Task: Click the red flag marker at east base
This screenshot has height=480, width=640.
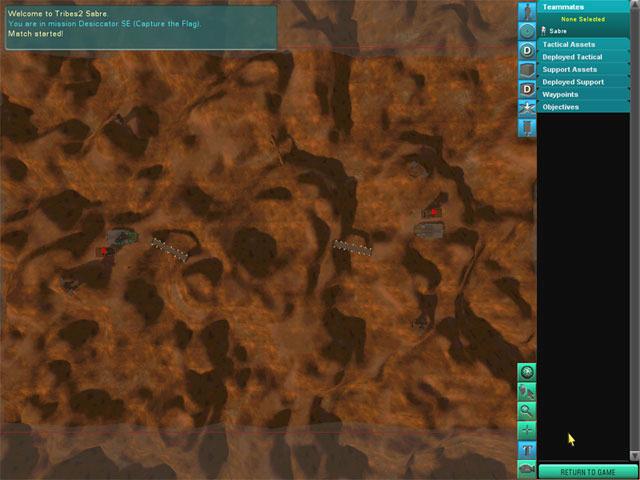Action: [x=434, y=211]
